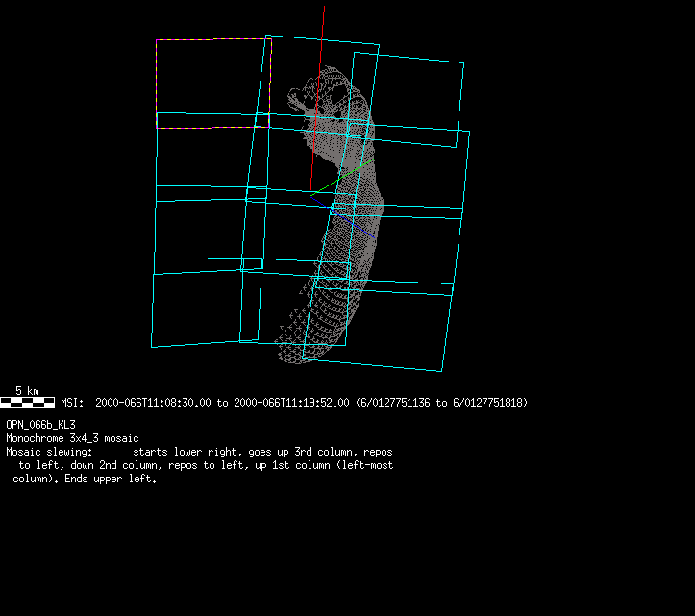This screenshot has height=616, width=695.
Task: Click the dashed magenta-yellow footprint frame
Action: coord(213,84)
